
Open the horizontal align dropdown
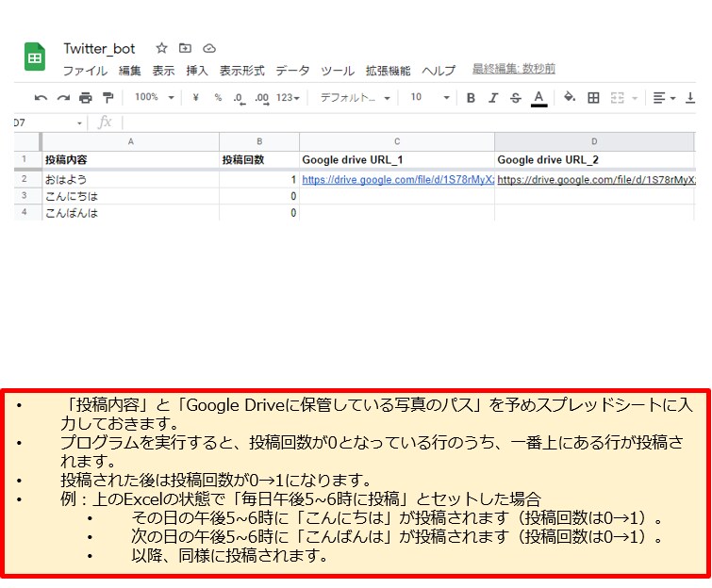[x=664, y=98]
